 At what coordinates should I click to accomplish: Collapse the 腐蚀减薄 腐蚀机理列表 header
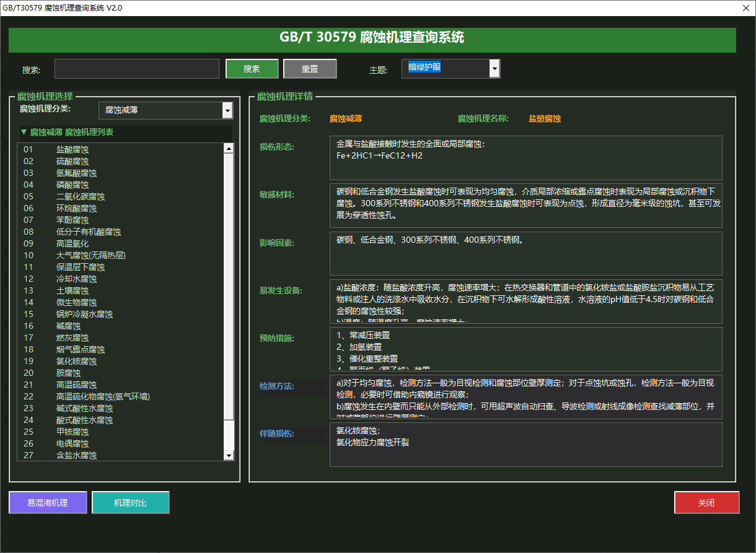(126, 133)
